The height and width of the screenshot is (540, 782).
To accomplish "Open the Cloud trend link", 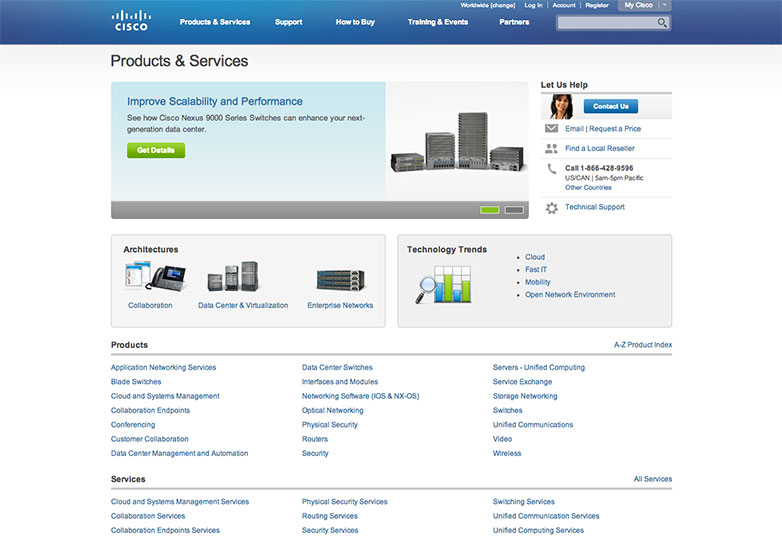I will point(535,257).
